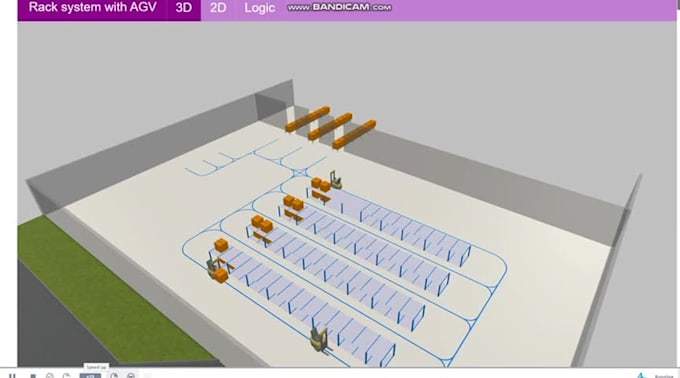Click the clock icon left of speed box
Viewport: 680px width, 378px height.
(66, 375)
